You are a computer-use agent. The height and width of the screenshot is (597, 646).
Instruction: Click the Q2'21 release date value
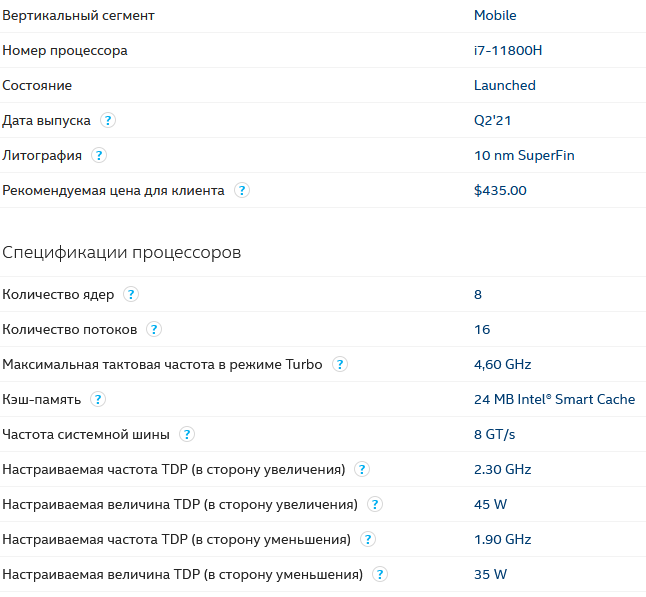point(493,121)
